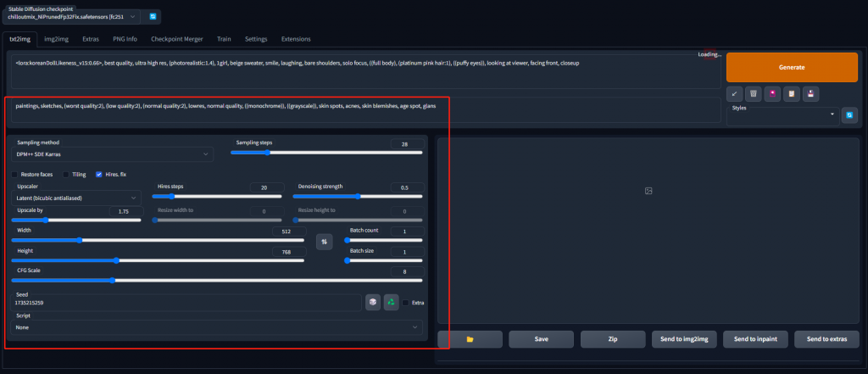The width and height of the screenshot is (868, 374).
Task: Adjust the Width slider
Action: (x=158, y=240)
